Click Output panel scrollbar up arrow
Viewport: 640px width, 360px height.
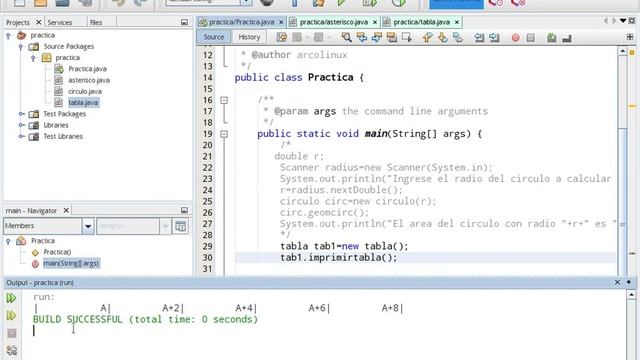(631, 294)
